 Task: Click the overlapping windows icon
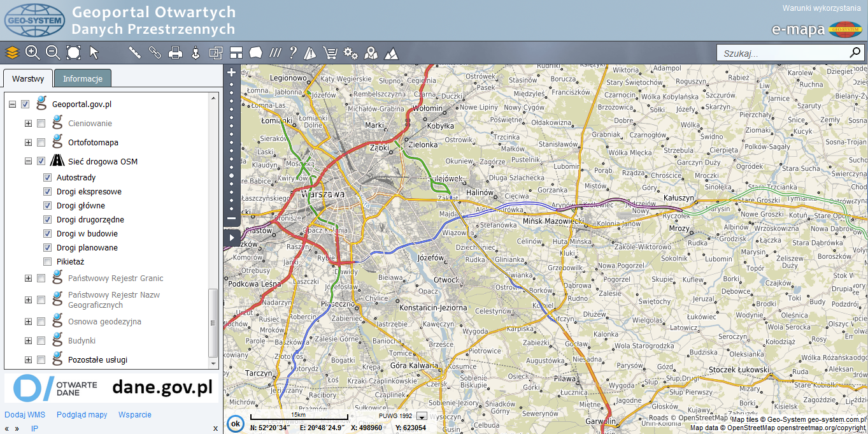point(216,52)
